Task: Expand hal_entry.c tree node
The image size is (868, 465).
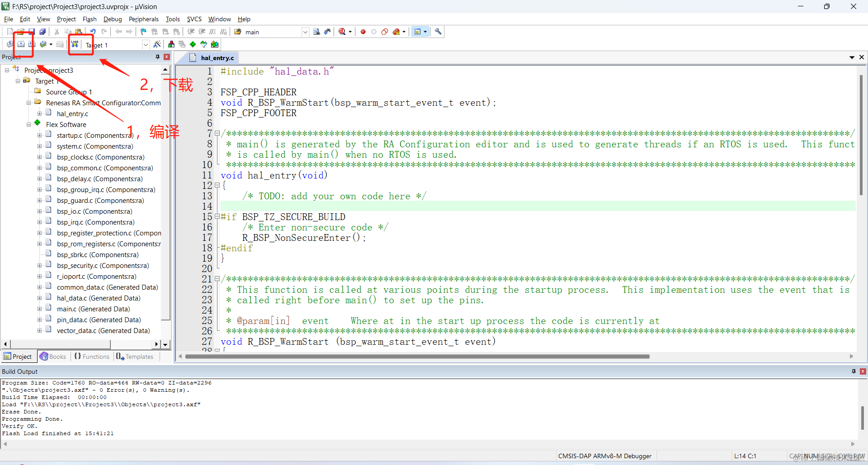Action: coord(39,113)
